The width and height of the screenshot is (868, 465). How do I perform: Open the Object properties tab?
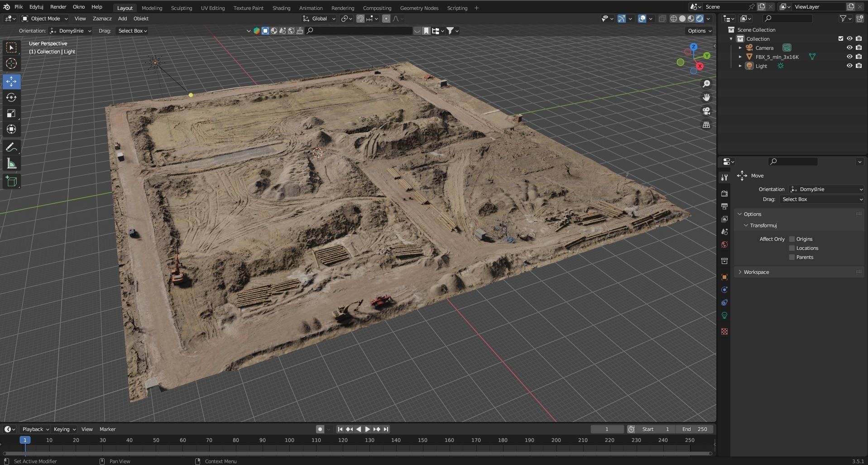[724, 277]
